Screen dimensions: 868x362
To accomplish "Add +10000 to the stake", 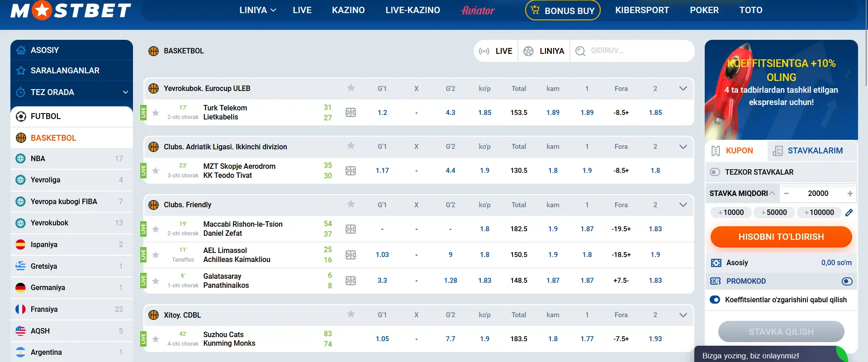I will (731, 212).
